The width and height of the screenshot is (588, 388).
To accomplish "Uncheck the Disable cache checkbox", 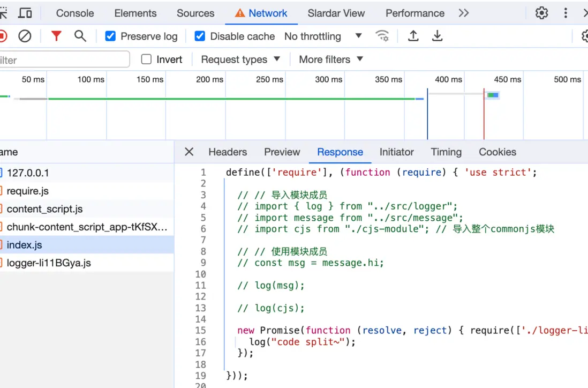I will click(x=200, y=36).
